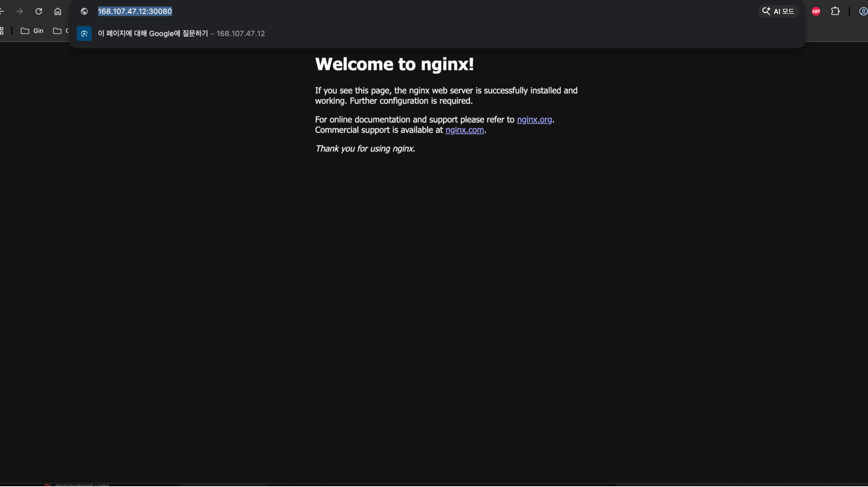Open the user profile icon
Screen dimensions: 868x487
tap(863, 12)
